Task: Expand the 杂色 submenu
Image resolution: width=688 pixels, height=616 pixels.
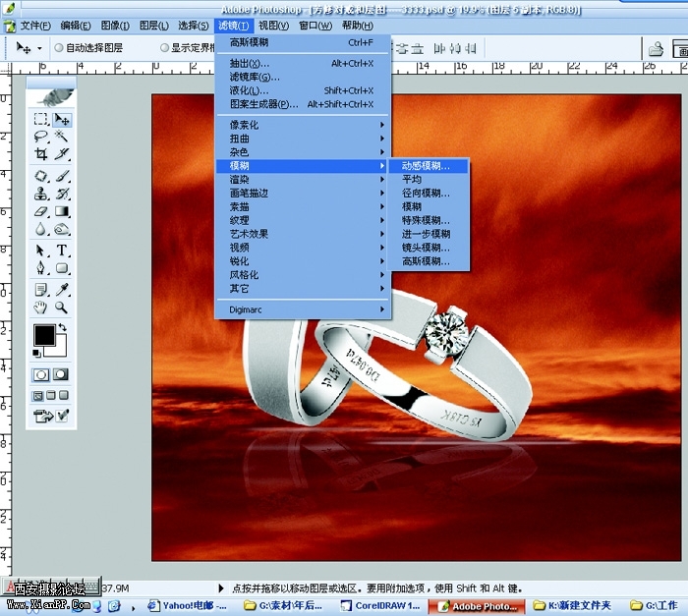Action: coord(303,152)
